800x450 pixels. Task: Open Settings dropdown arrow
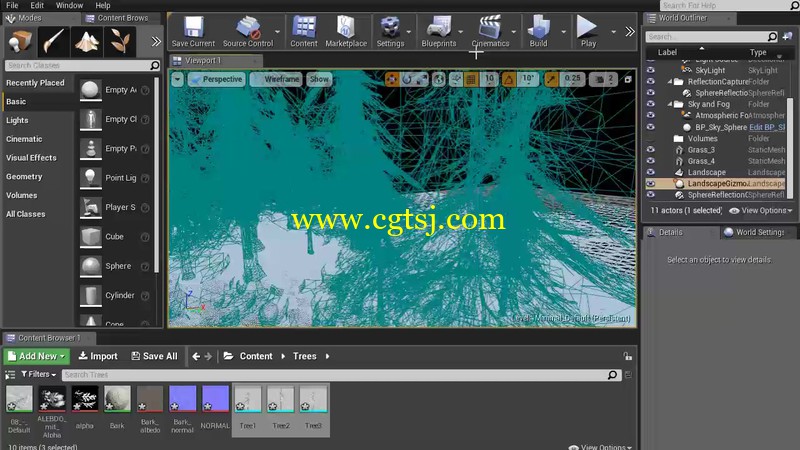(x=409, y=32)
